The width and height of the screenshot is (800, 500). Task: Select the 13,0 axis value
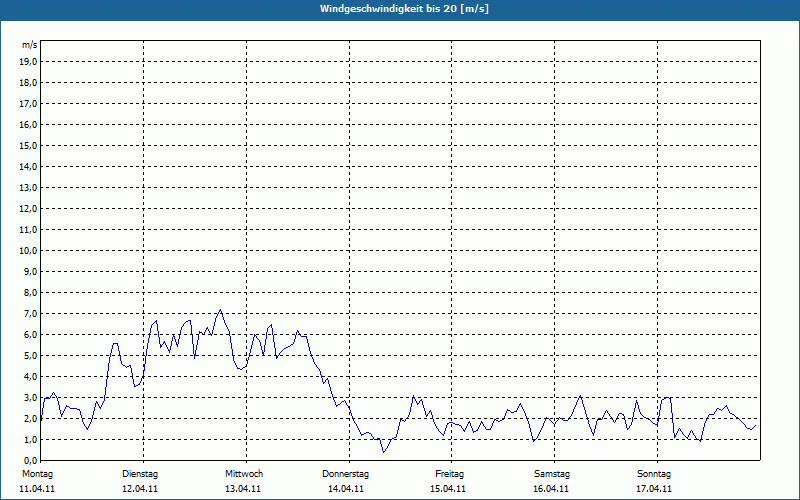pos(28,187)
